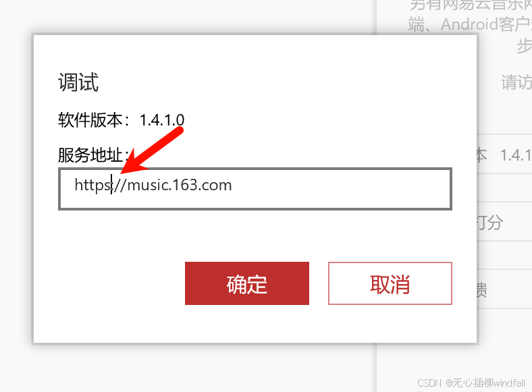Click the red arrow annotation

click(x=152, y=150)
